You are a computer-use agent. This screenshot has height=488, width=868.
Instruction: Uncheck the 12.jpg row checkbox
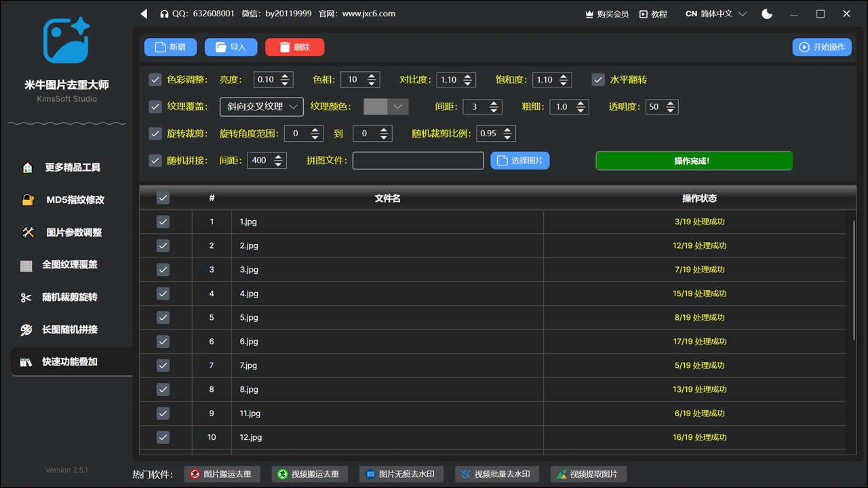coord(163,437)
